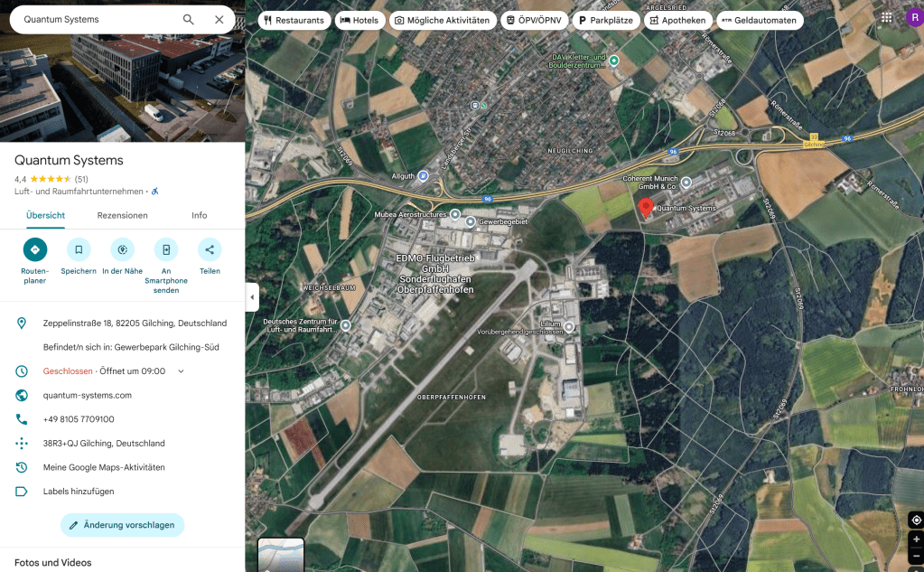Send location to smartphone
Viewport: 924px width, 572px height.
click(x=166, y=249)
